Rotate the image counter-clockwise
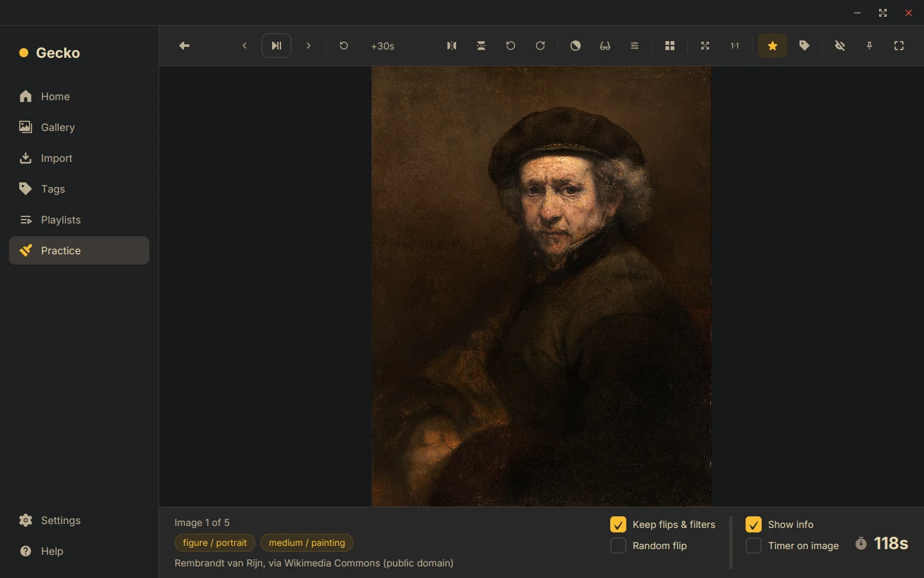The image size is (924, 578). pyautogui.click(x=511, y=46)
